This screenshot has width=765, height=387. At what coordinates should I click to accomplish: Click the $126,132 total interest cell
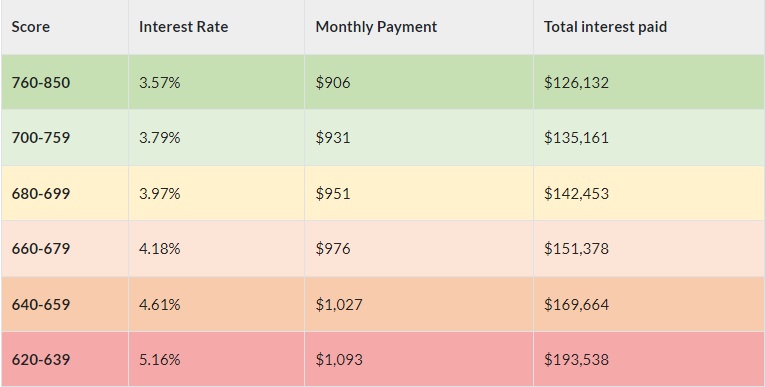point(649,82)
